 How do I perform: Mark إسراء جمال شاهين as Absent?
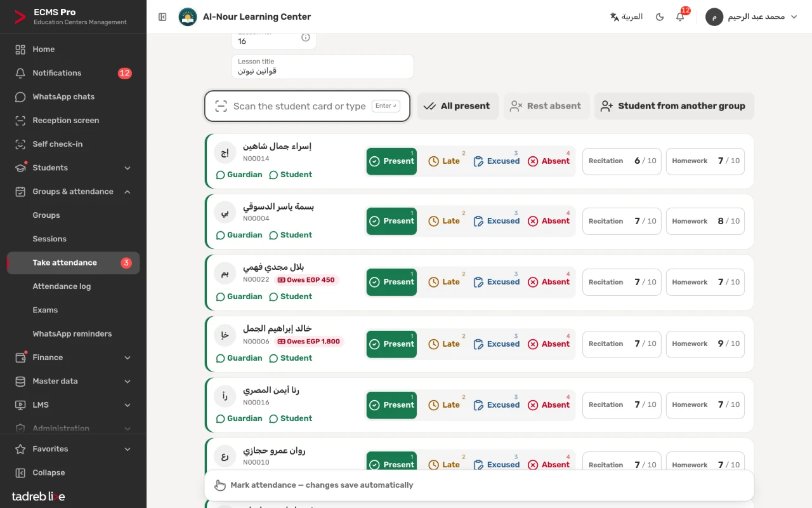(549, 161)
